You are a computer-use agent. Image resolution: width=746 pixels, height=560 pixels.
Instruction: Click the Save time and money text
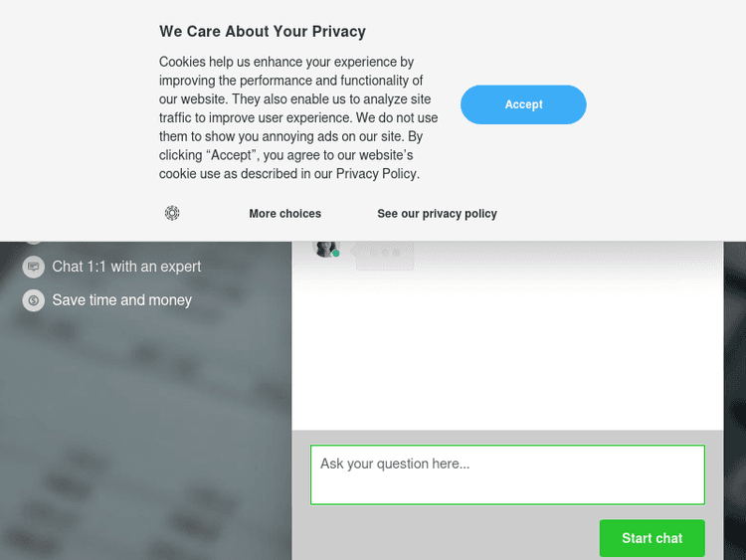[122, 300]
